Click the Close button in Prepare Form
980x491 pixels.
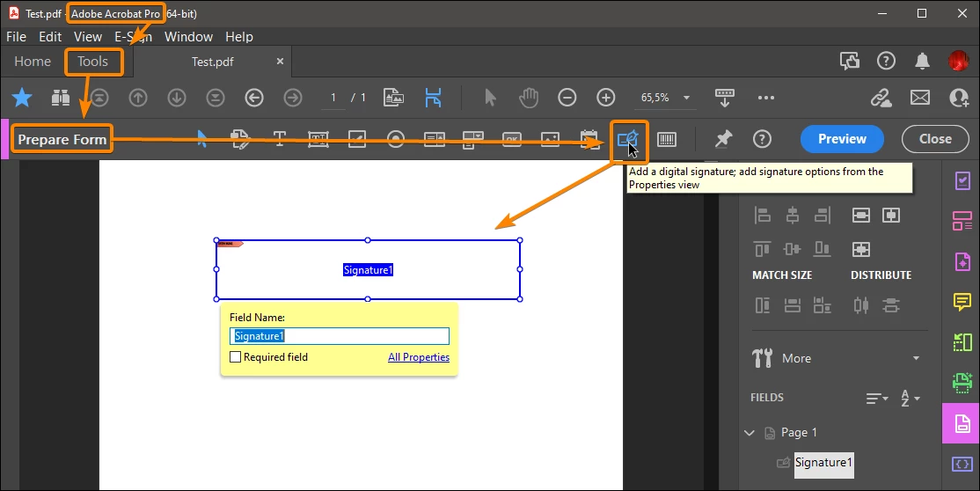pos(935,139)
